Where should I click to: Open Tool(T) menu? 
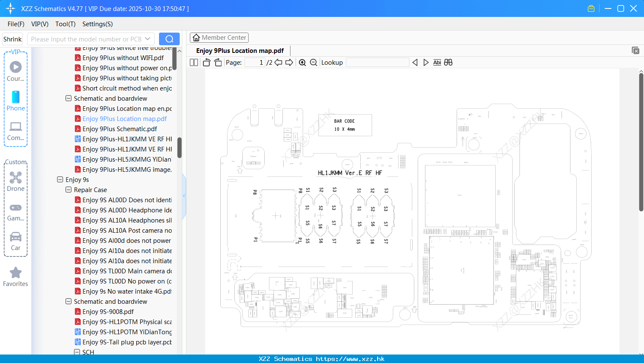point(66,24)
